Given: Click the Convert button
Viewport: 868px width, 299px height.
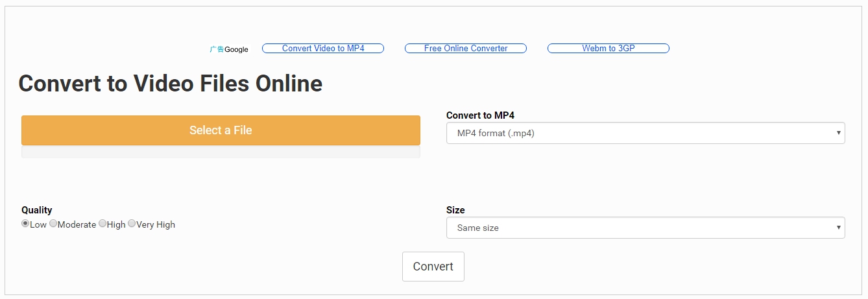Looking at the screenshot, I should [433, 267].
